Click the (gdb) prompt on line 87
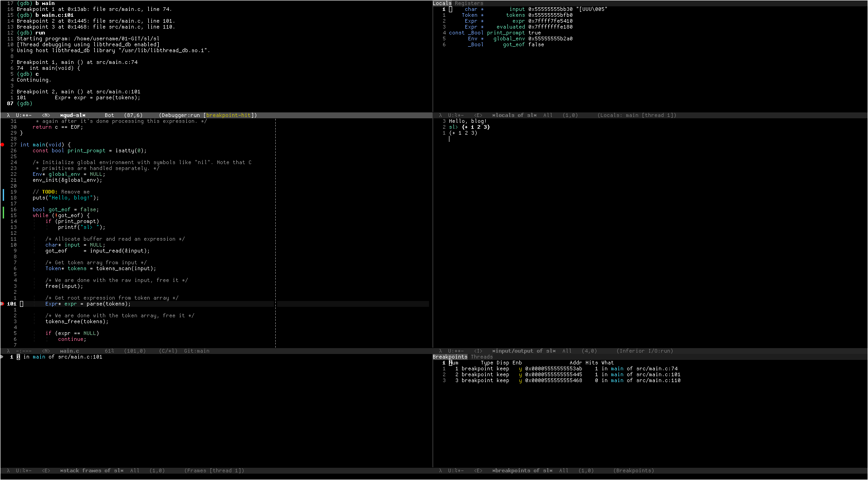This screenshot has height=480, width=868. pos(24,103)
